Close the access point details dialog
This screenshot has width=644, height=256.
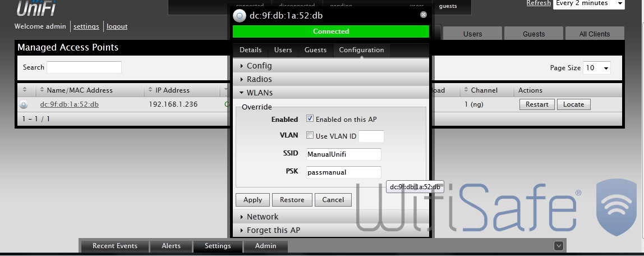click(424, 15)
